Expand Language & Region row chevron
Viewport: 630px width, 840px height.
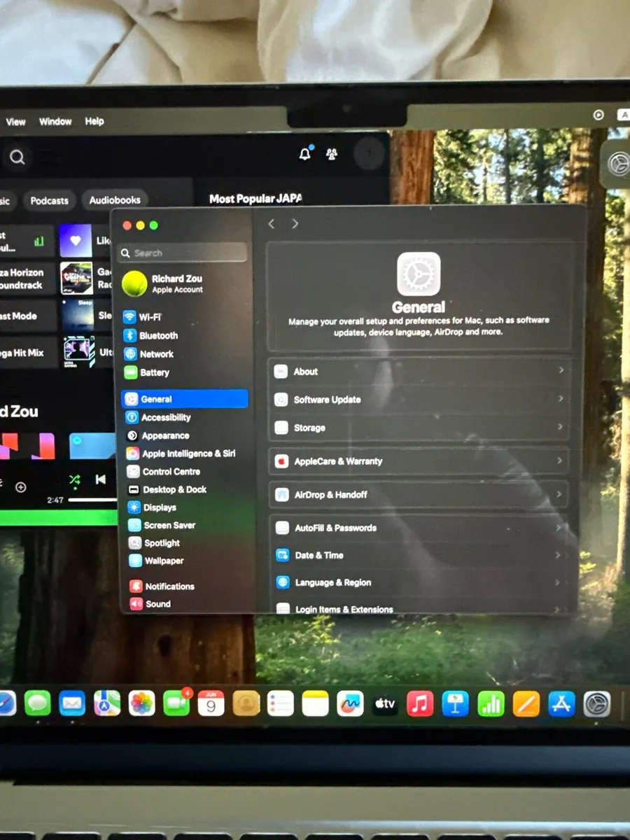[x=558, y=582]
